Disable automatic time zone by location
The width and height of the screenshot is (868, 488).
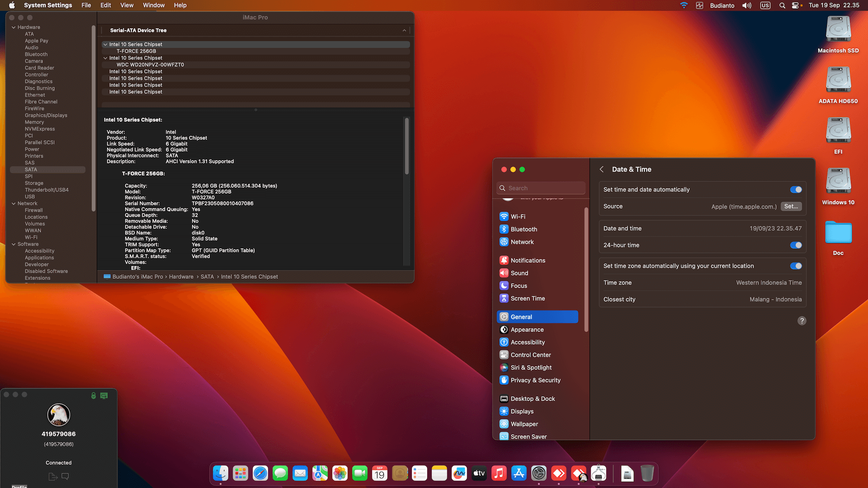(796, 266)
